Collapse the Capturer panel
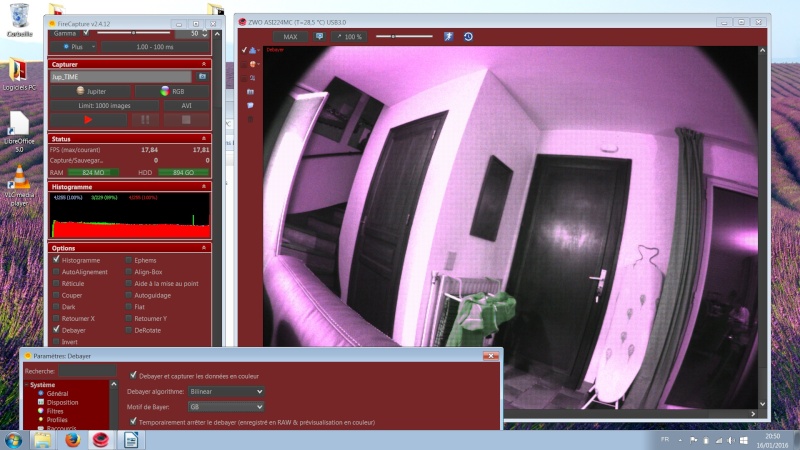 [204, 64]
